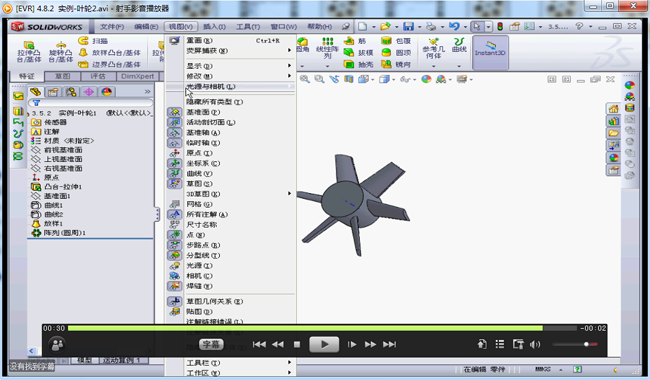This screenshot has width=650, height=380.
Task: Click the Zoom to Area icon
Action: tap(319, 79)
